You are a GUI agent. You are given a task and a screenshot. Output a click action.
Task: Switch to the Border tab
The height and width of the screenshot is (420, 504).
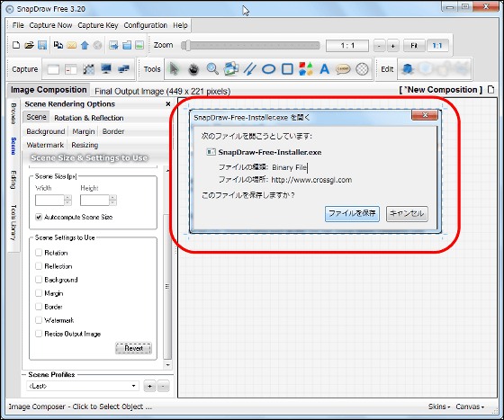pyautogui.click(x=113, y=131)
